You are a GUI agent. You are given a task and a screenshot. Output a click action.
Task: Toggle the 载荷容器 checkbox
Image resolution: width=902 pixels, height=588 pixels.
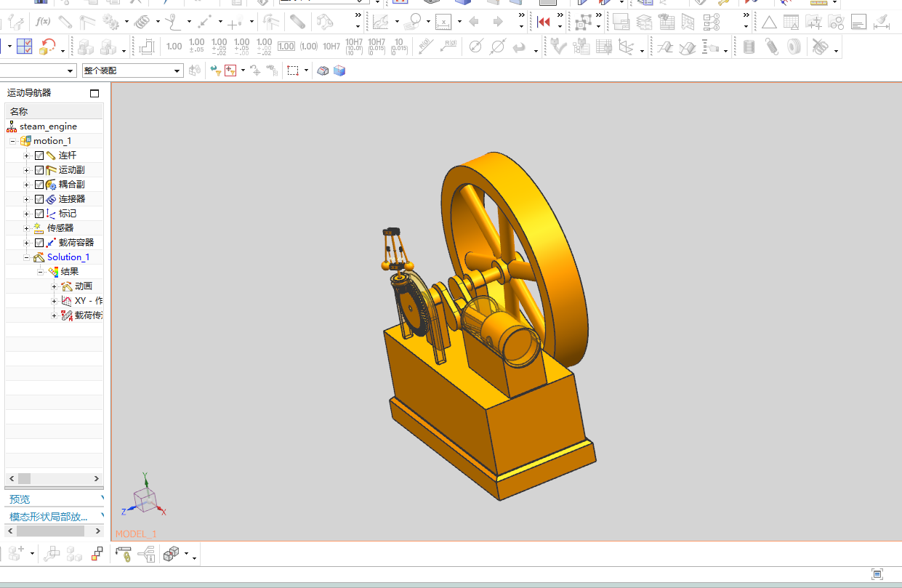point(39,243)
